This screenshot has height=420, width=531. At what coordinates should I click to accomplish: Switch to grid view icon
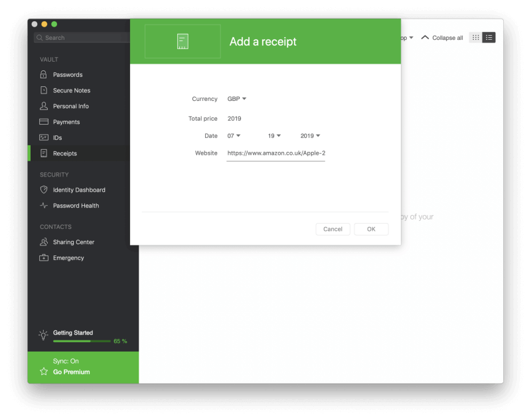pyautogui.click(x=475, y=38)
